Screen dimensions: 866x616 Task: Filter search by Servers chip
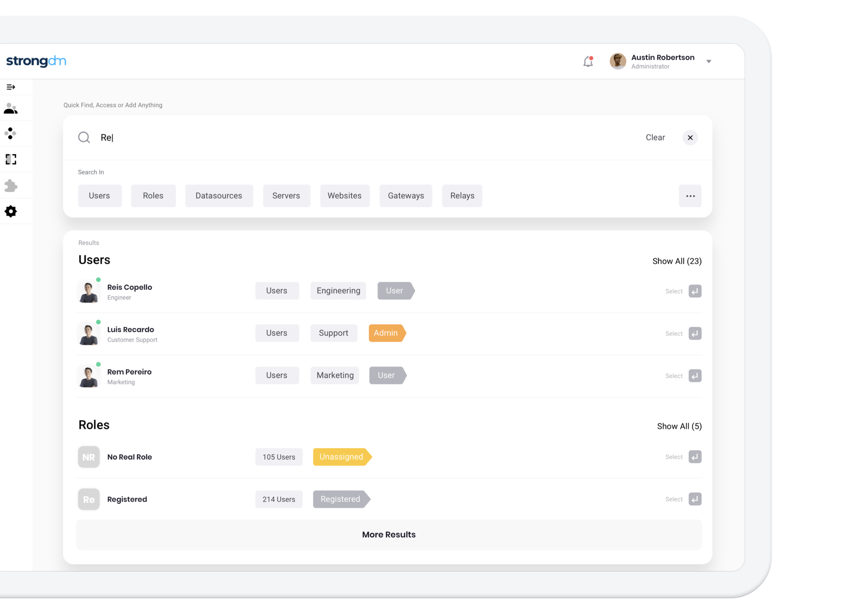286,196
